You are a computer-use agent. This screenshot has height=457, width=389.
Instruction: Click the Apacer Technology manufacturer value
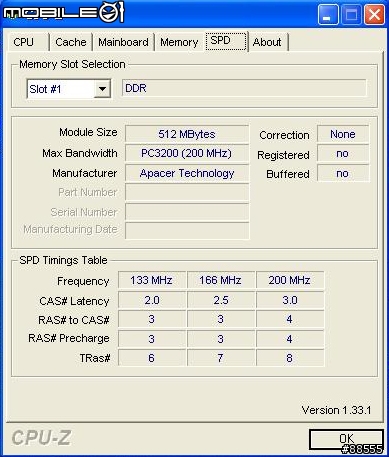[187, 173]
